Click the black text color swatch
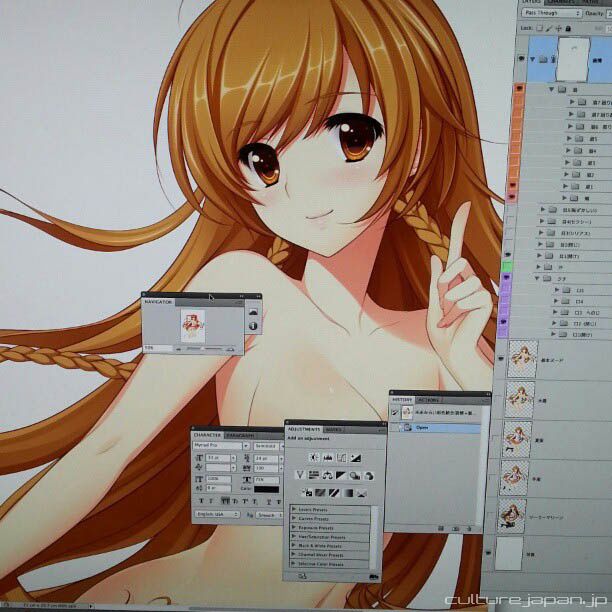 pos(266,491)
